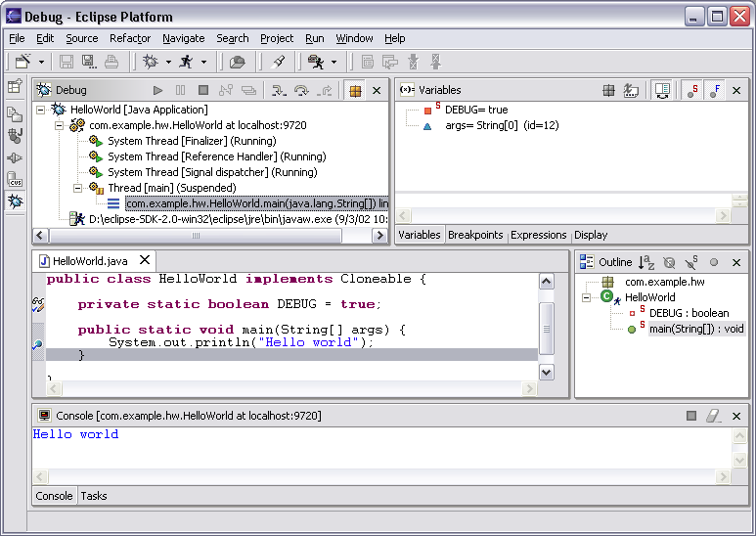Open the Refactor menu
The image size is (756, 536).
[130, 38]
